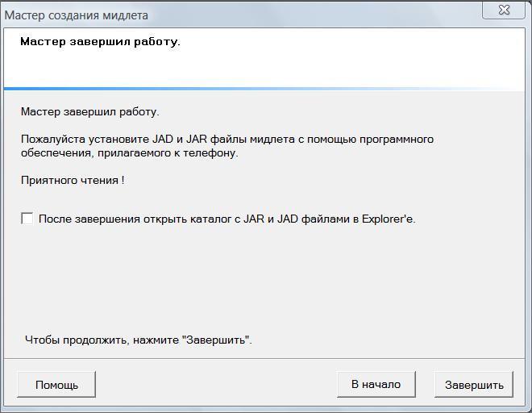The image size is (532, 413).
Task: Click the 'Мастер создания мидлета' title bar
Action: [77, 15]
